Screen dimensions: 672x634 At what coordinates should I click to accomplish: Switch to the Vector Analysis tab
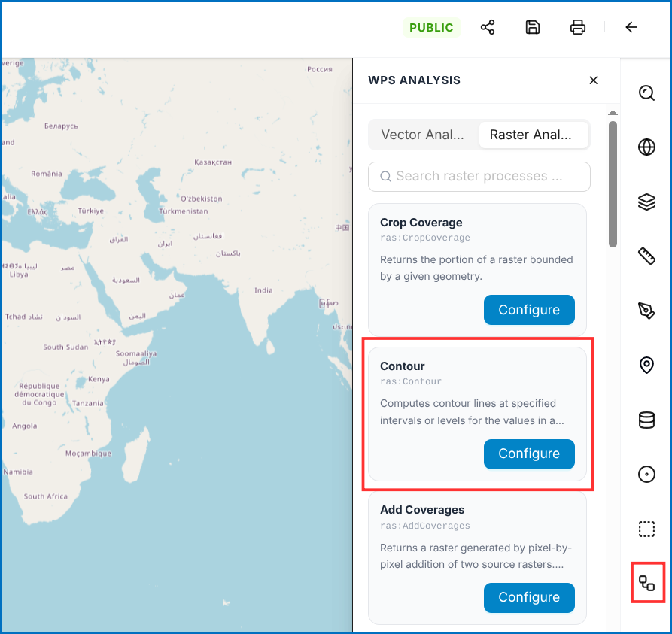pos(423,135)
